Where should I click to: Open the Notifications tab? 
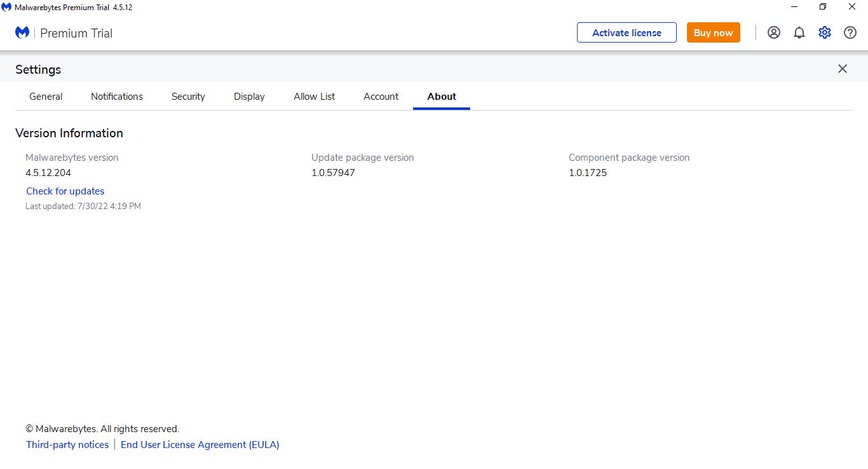point(117,97)
